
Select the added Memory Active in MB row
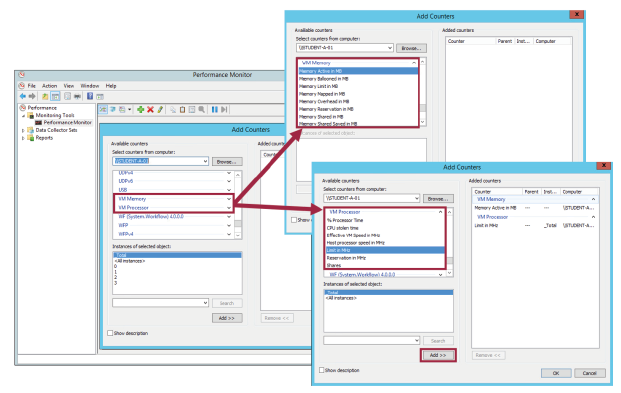pos(535,208)
